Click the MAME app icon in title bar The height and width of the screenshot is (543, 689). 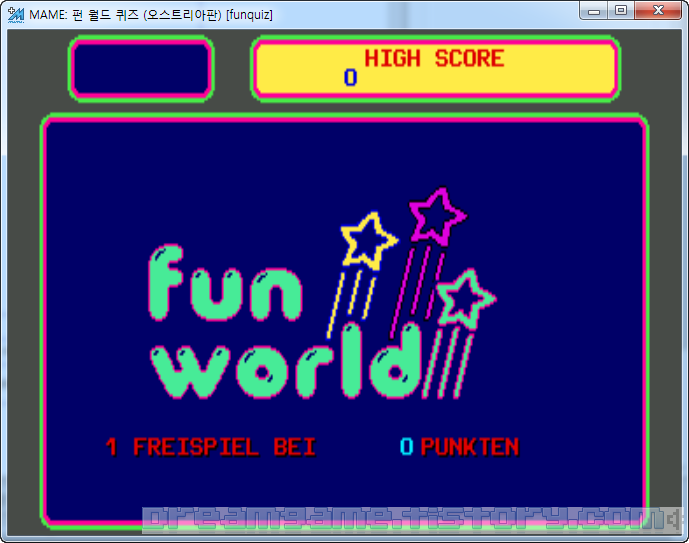(x=16, y=14)
